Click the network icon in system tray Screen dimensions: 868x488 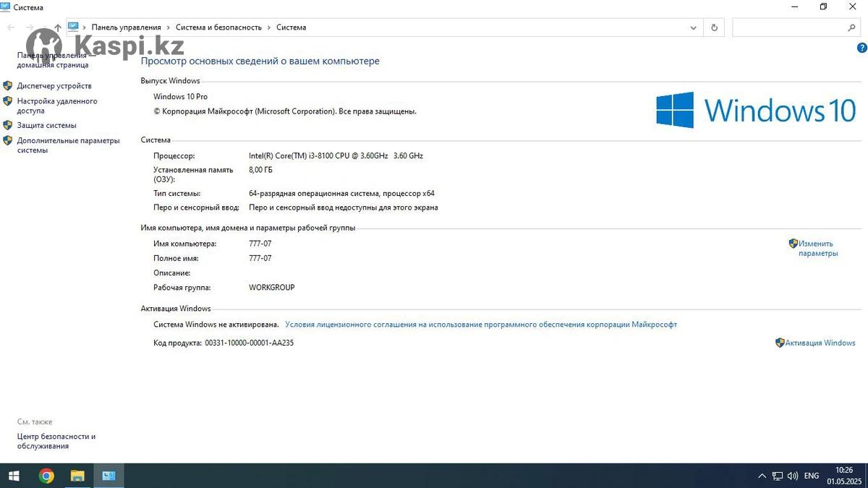778,476
